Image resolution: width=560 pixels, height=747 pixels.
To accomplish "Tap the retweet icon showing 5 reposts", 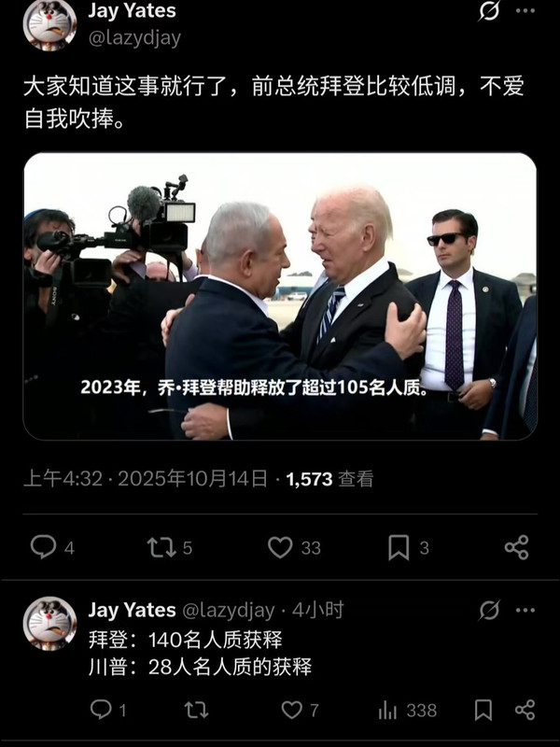I will [x=161, y=547].
